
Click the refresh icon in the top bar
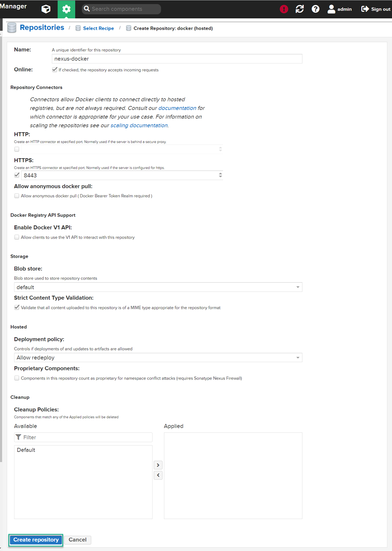point(299,9)
